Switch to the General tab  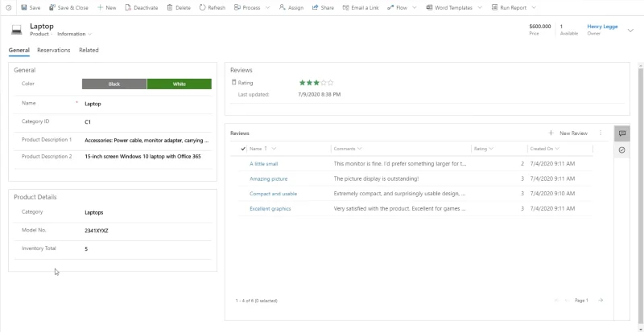[x=19, y=50]
